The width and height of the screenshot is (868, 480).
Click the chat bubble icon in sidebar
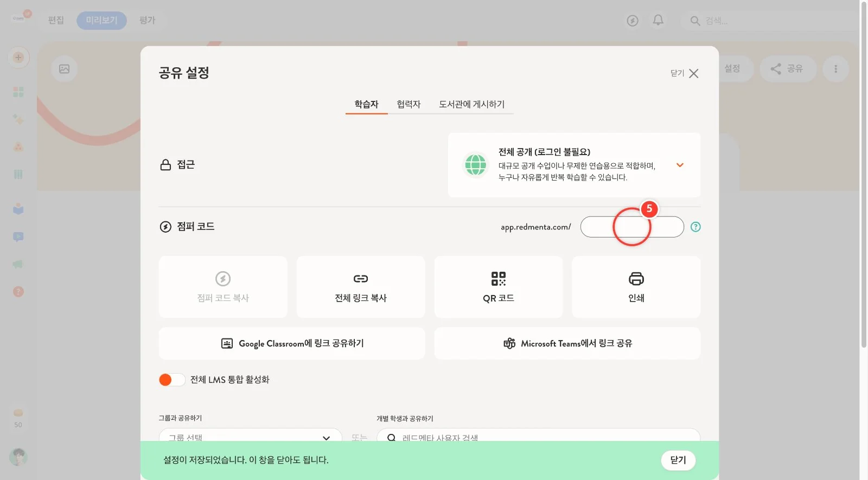tap(18, 236)
